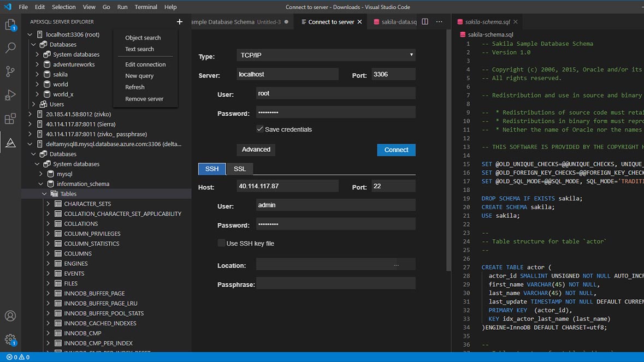Click the Connect button
The image size is (644, 362).
click(395, 150)
